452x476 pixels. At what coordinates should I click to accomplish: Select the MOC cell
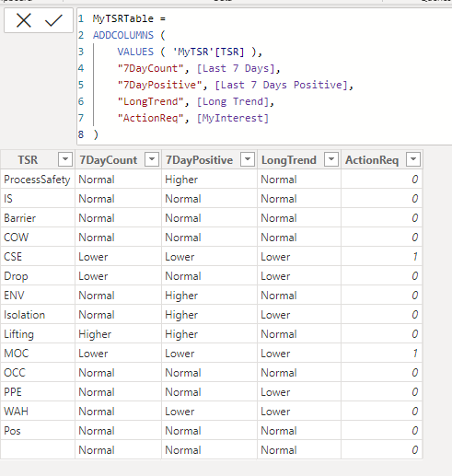[37, 354]
